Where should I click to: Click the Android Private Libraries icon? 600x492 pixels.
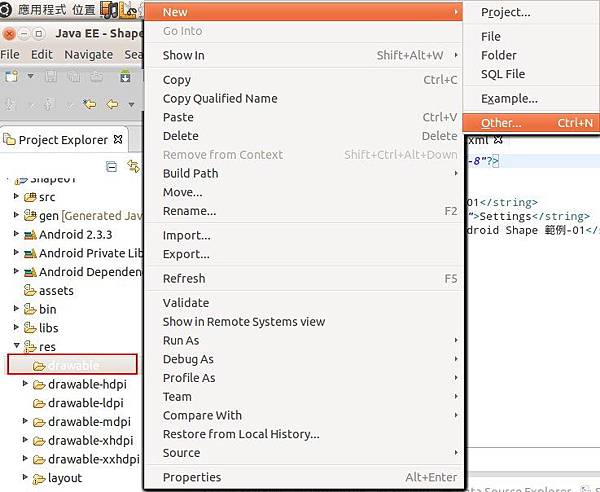[x=30, y=253]
